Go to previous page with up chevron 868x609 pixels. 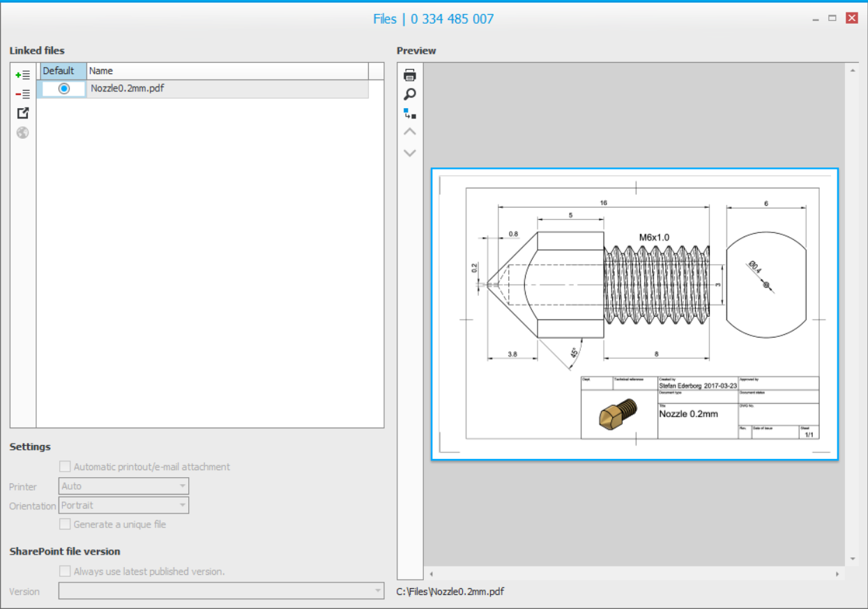(x=410, y=132)
